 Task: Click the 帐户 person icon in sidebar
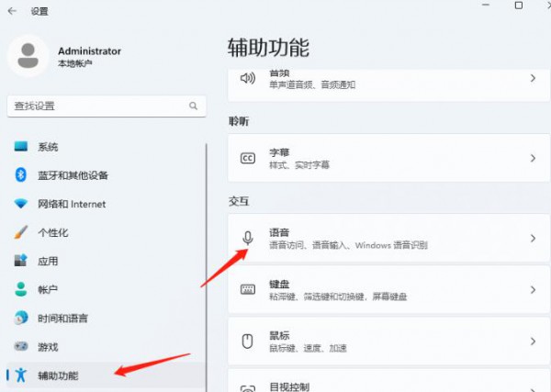tap(20, 289)
